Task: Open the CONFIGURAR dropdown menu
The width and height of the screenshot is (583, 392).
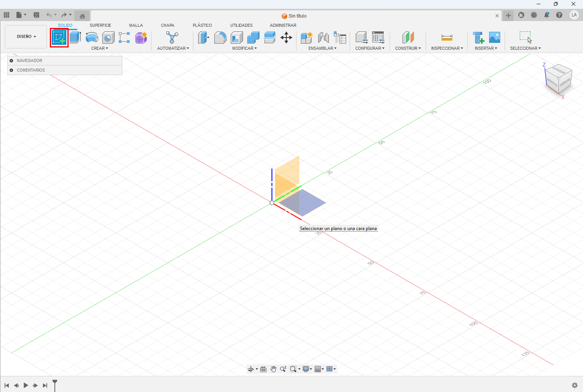Action: [x=370, y=48]
